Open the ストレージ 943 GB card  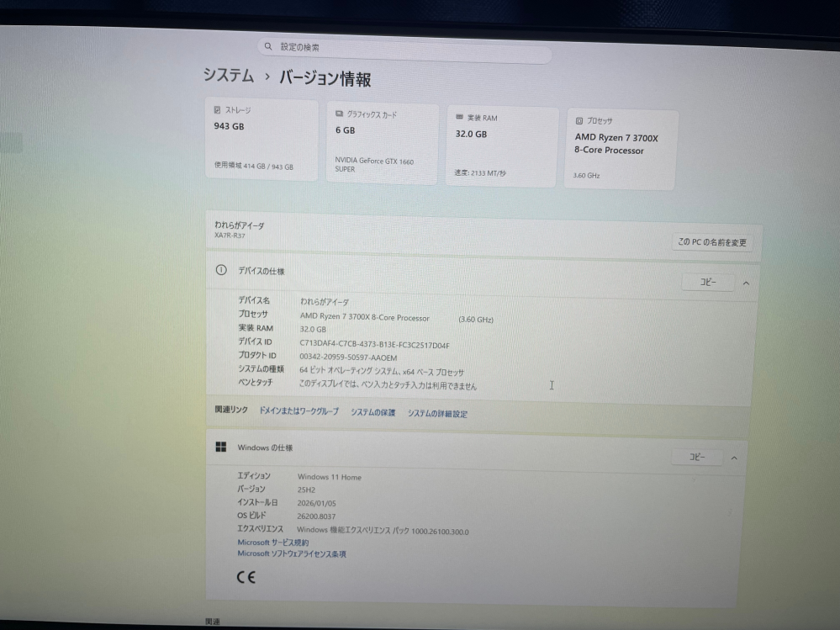262,140
